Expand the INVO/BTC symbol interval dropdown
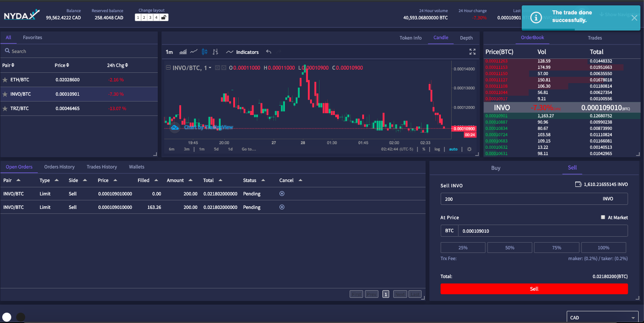 point(210,68)
